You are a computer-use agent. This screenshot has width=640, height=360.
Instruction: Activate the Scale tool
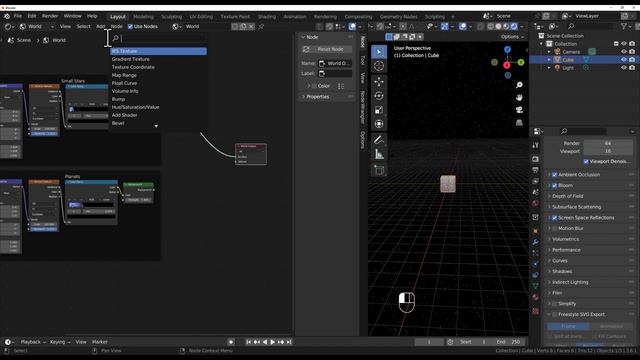point(379,110)
